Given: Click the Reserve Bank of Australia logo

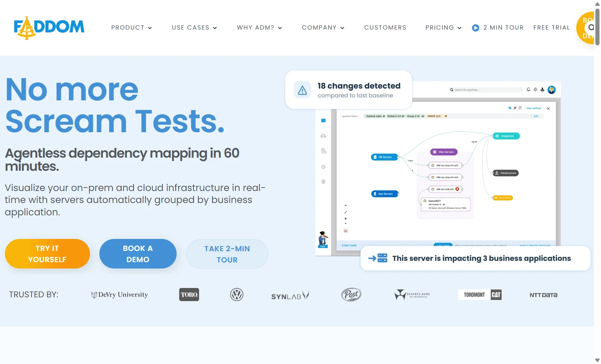Looking at the screenshot, I should [x=412, y=295].
